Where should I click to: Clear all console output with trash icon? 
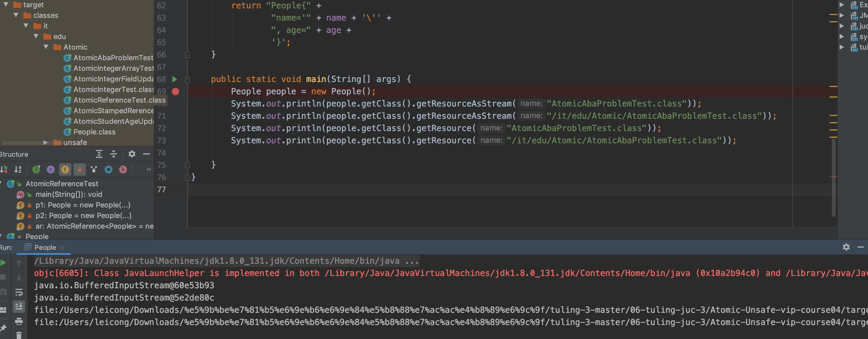point(19,335)
